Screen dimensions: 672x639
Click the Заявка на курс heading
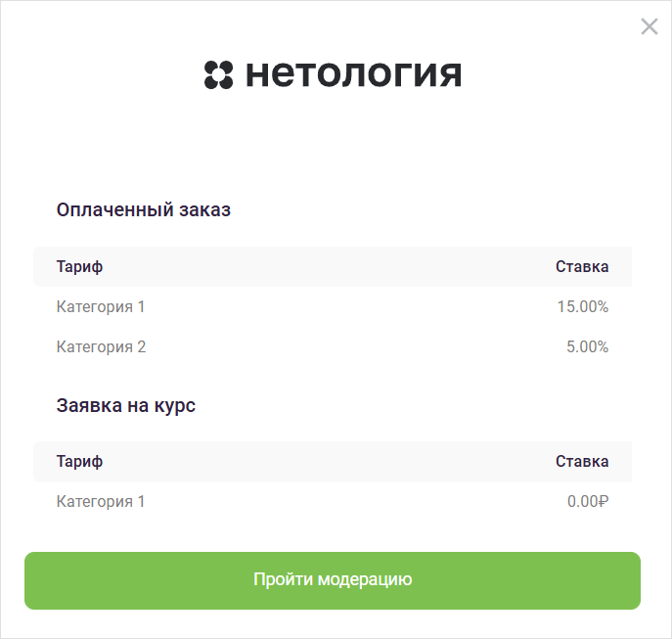click(x=126, y=405)
